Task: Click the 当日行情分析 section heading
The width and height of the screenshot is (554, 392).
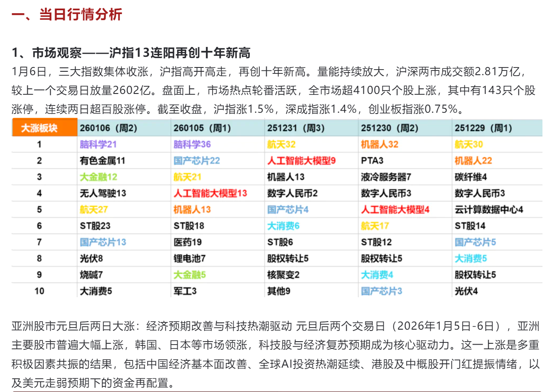Action: pyautogui.click(x=67, y=15)
